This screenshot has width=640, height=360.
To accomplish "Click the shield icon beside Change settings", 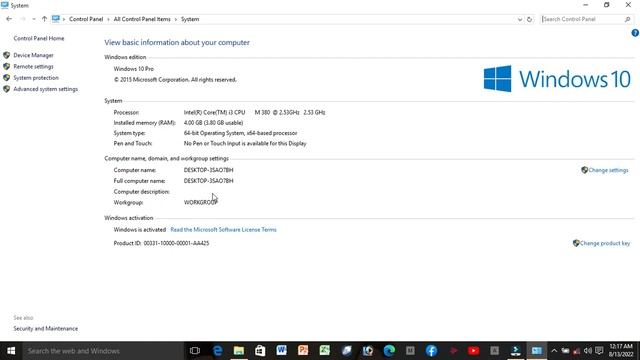I will coord(584,170).
